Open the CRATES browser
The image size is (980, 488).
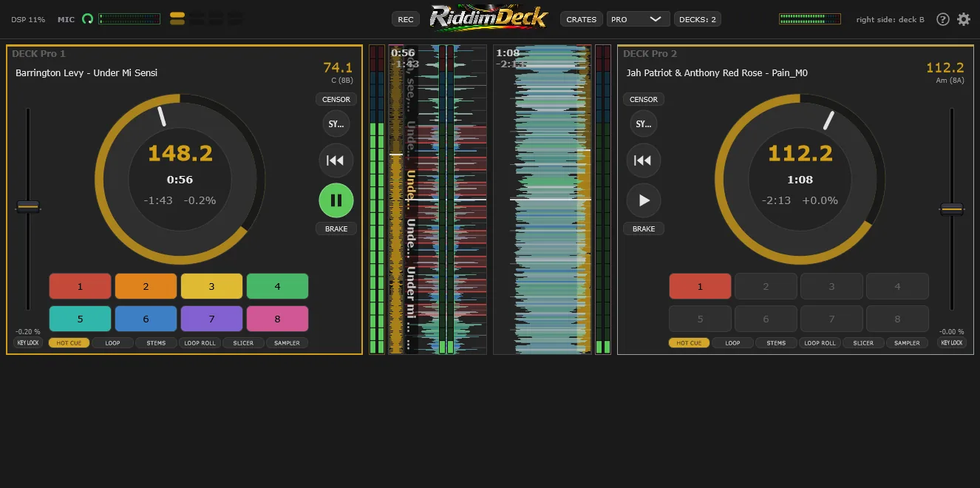[581, 19]
